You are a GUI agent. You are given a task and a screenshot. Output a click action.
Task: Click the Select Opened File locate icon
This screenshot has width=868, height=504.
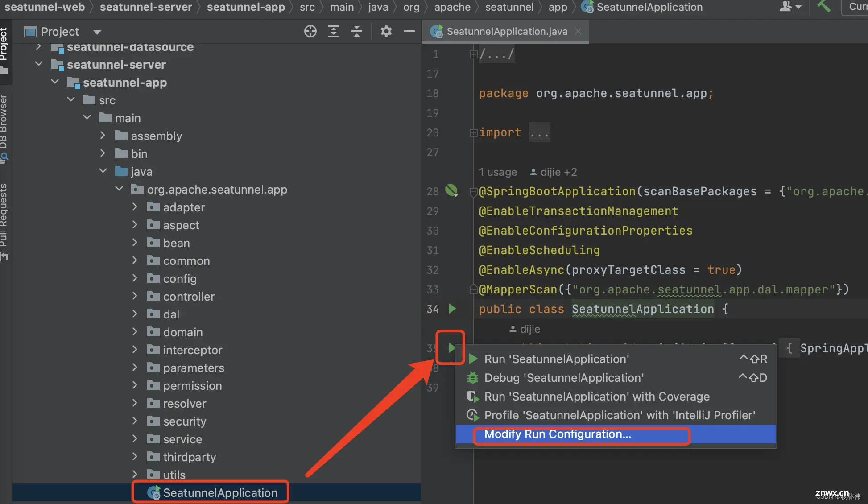pos(310,31)
